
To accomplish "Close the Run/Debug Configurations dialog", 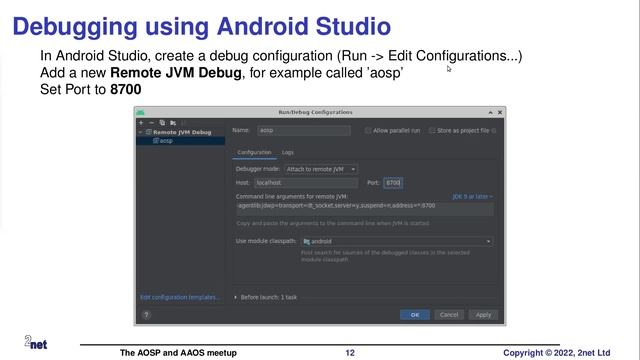I will (x=500, y=112).
